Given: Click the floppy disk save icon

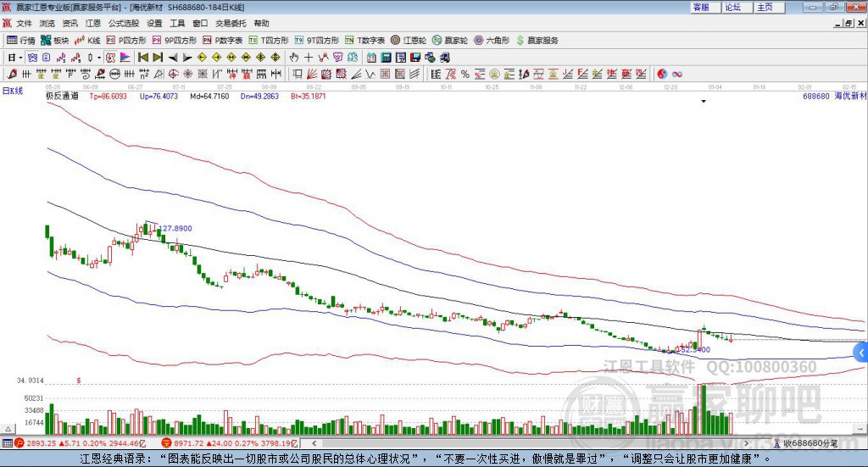Looking at the screenshot, I should pyautogui.click(x=415, y=58).
